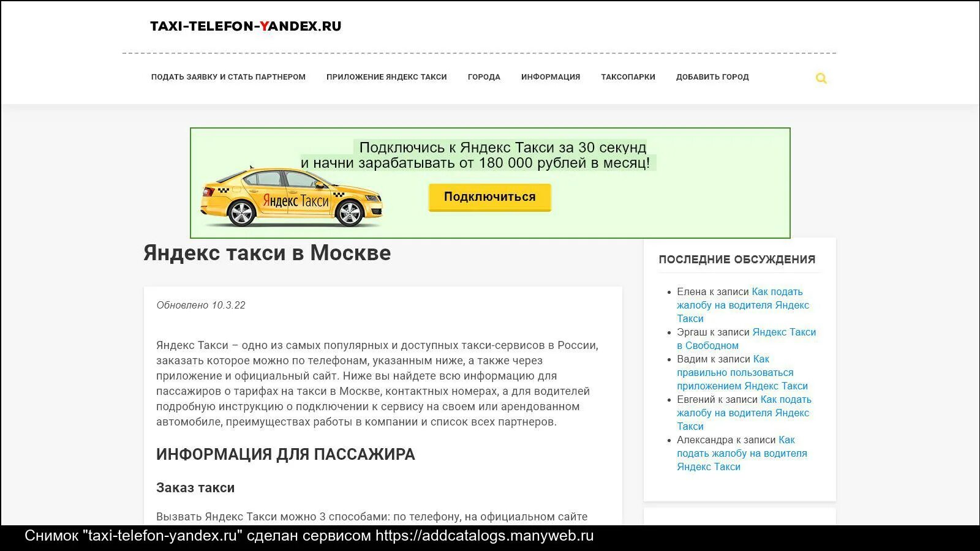The height and width of the screenshot is (551, 980).
Task: Open 'Яндекс Такси в Свободном' link
Action: click(747, 339)
